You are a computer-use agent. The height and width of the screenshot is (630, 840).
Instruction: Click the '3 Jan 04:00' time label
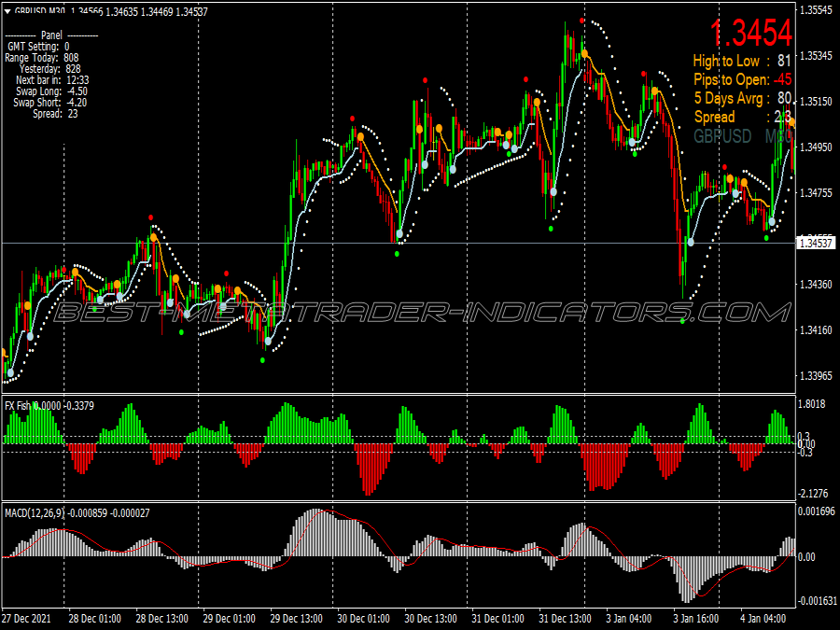(629, 619)
